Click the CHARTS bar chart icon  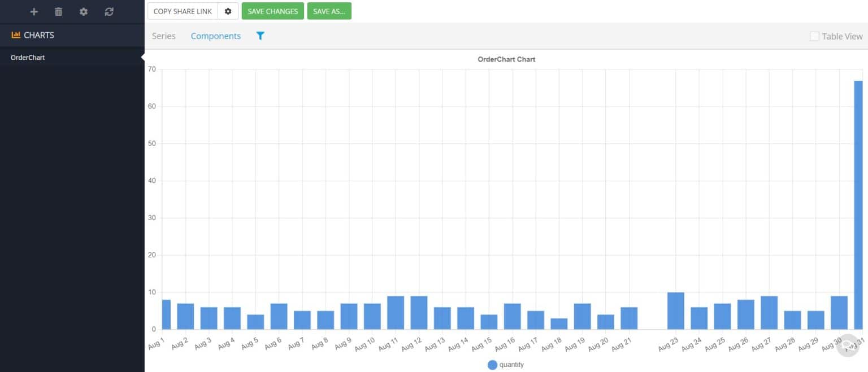point(16,35)
